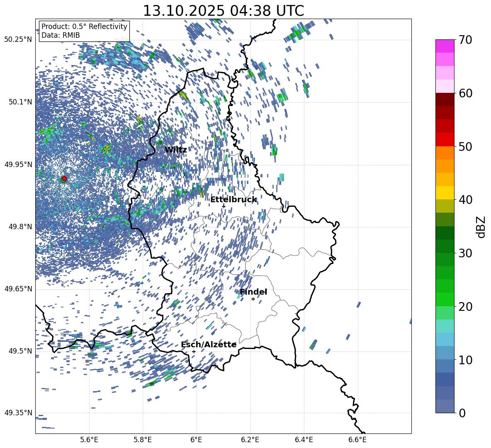Click the orange colorbar swatch just below 50

[x=445, y=153]
